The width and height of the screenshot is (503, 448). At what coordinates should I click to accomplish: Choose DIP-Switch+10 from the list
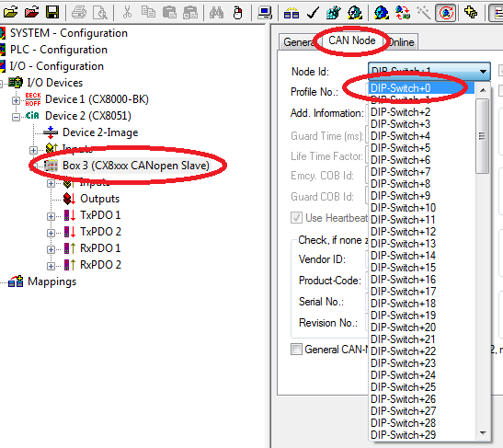pos(421,208)
